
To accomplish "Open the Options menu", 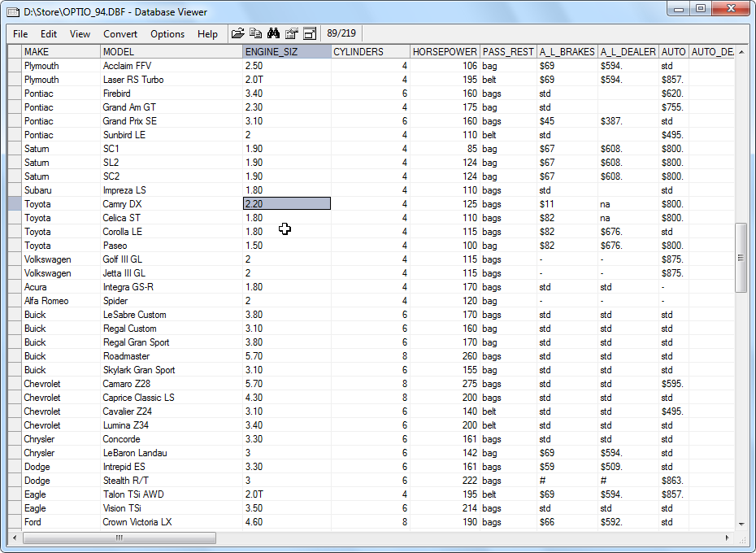I will pyautogui.click(x=167, y=34).
